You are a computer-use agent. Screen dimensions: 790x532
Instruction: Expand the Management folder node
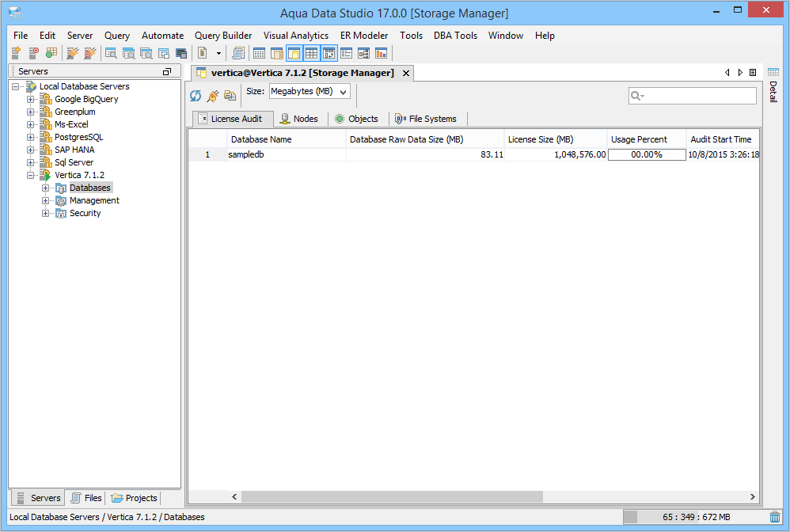(45, 200)
